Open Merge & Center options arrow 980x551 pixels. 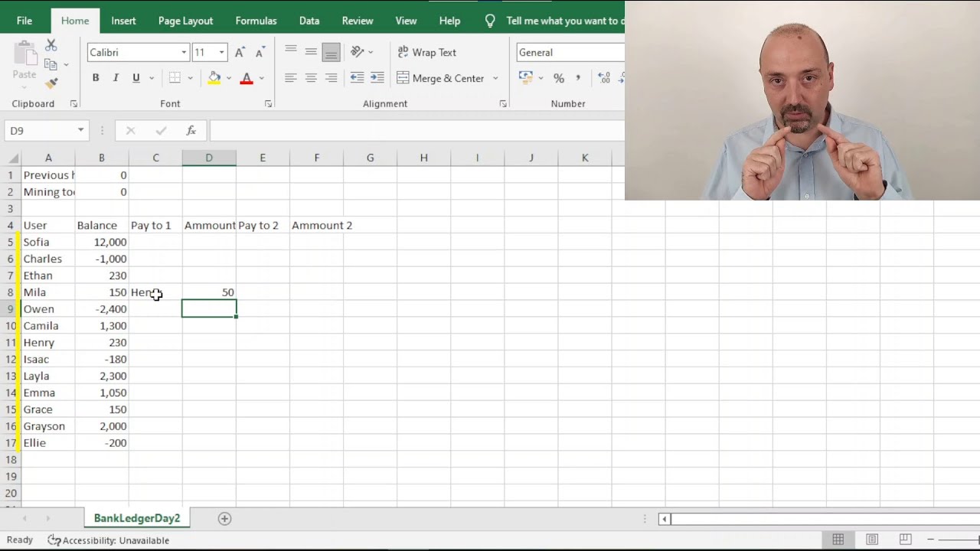pos(495,78)
